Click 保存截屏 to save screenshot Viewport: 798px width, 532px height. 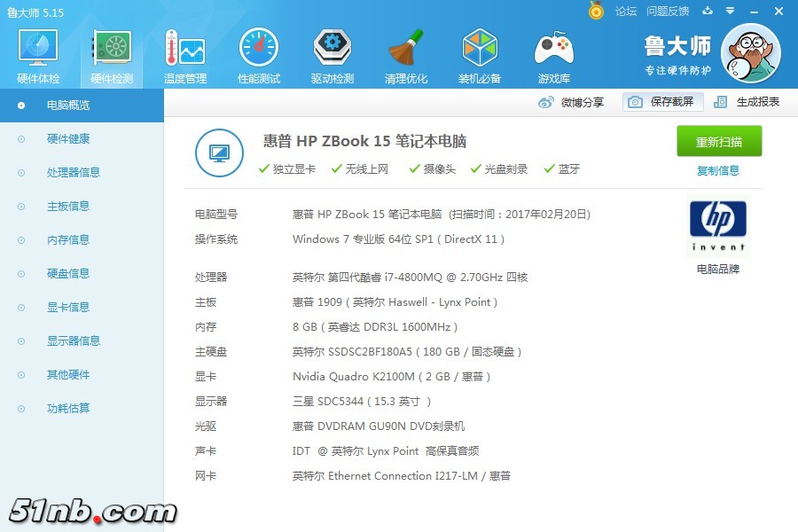(662, 102)
